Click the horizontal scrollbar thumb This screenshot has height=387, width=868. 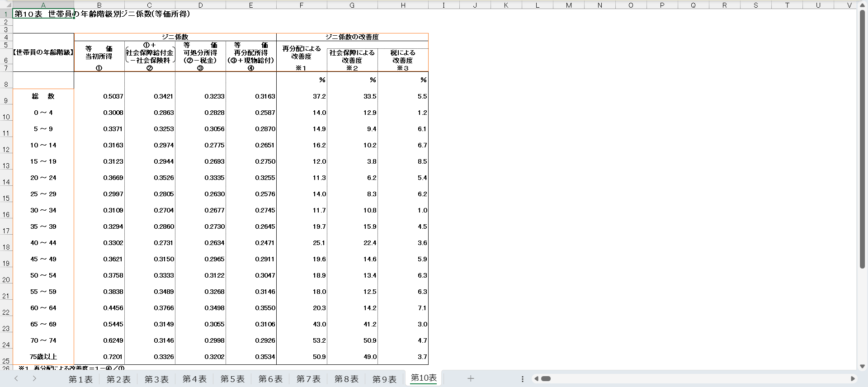pos(546,379)
